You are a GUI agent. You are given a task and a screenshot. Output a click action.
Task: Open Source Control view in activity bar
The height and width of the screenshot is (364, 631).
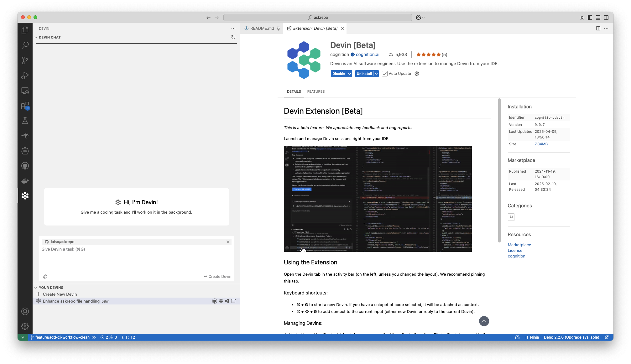(x=25, y=60)
